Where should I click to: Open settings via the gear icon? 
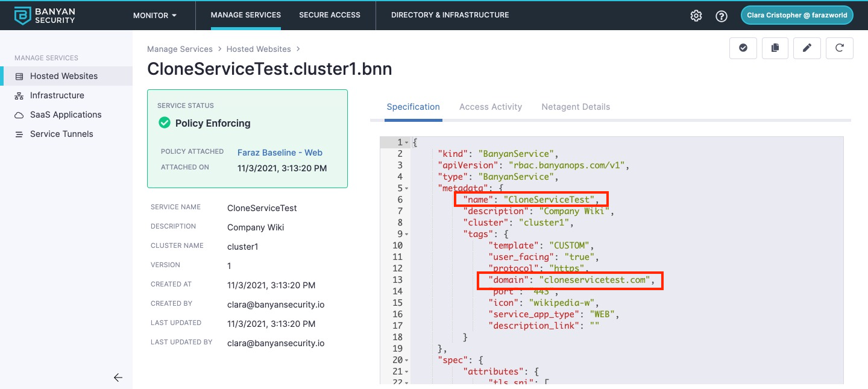(696, 16)
